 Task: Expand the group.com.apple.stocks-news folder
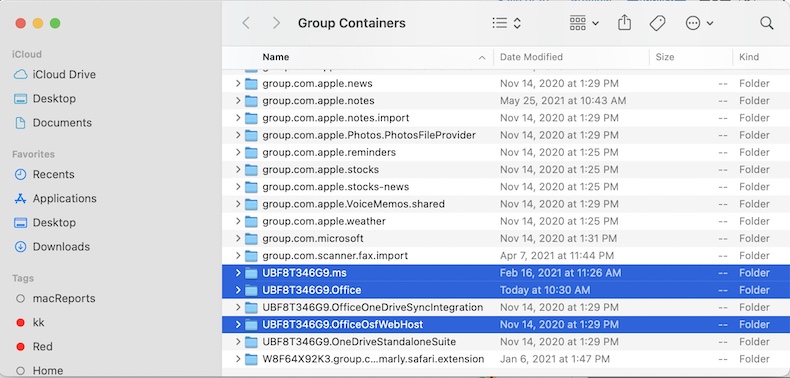click(x=238, y=187)
